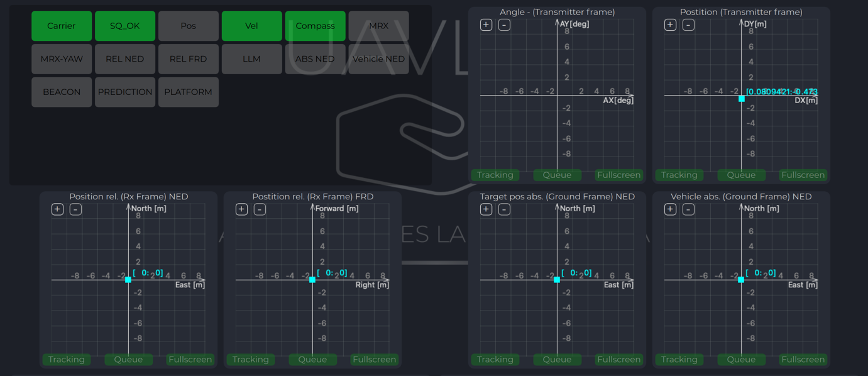Zoom out the Vehicle abs. NED plot
The height and width of the screenshot is (376, 868).
pos(688,209)
